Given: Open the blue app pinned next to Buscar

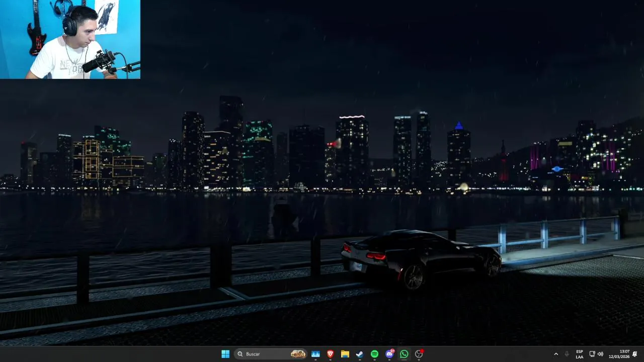Looking at the screenshot, I should tap(315, 354).
